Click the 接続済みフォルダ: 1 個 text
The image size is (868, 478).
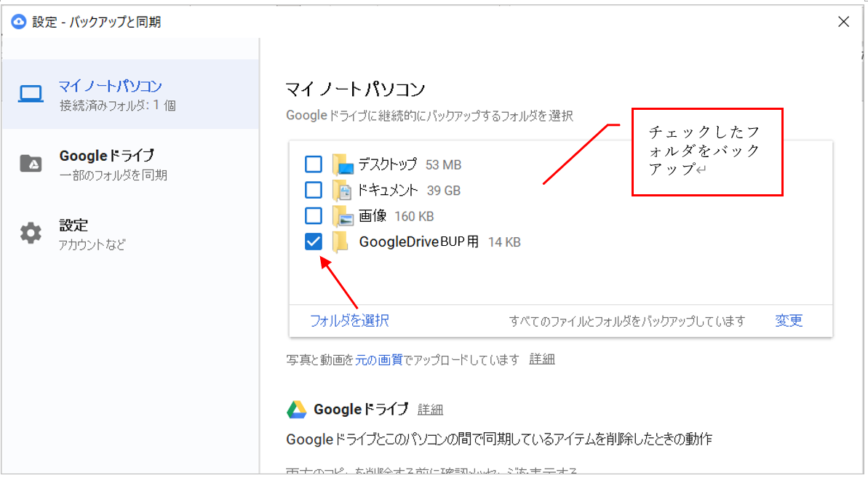tap(117, 105)
